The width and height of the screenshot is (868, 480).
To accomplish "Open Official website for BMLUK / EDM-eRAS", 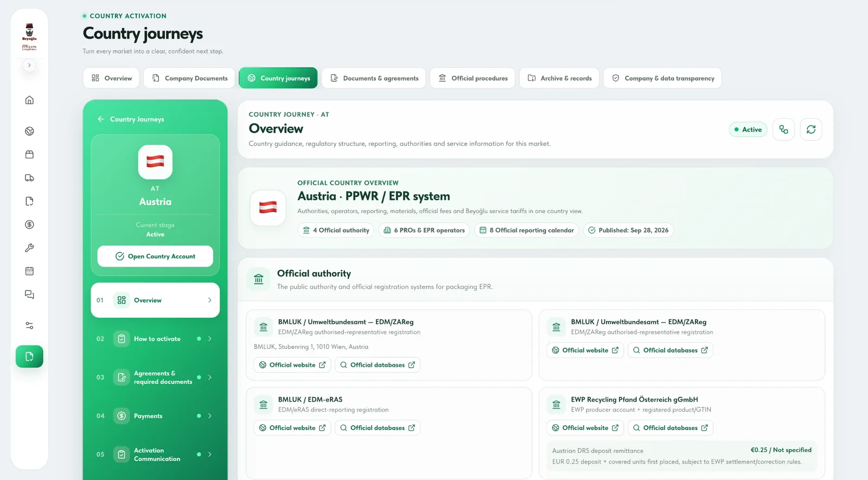I will coord(292,428).
